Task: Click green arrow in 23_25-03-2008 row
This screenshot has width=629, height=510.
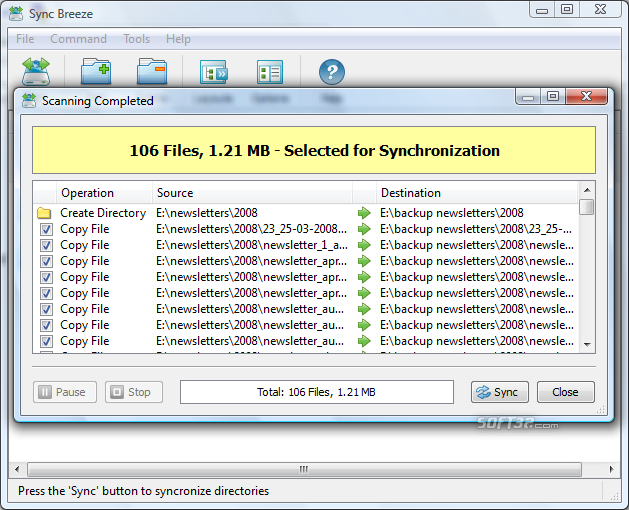Action: click(x=364, y=229)
